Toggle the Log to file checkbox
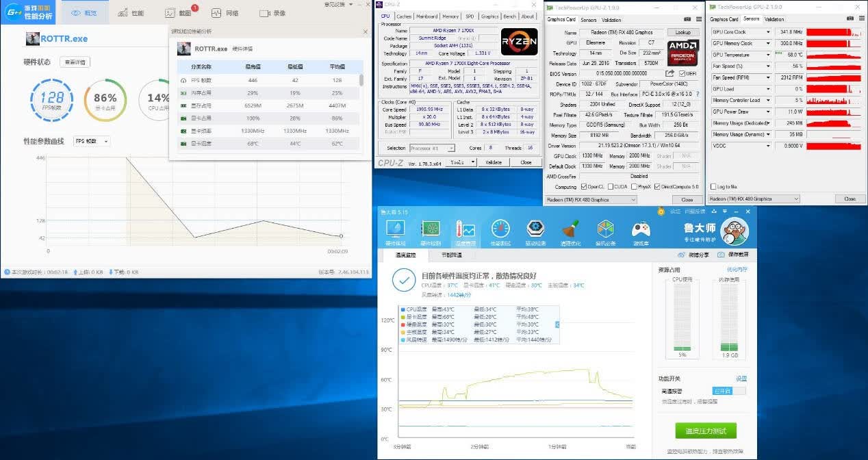 [x=713, y=186]
